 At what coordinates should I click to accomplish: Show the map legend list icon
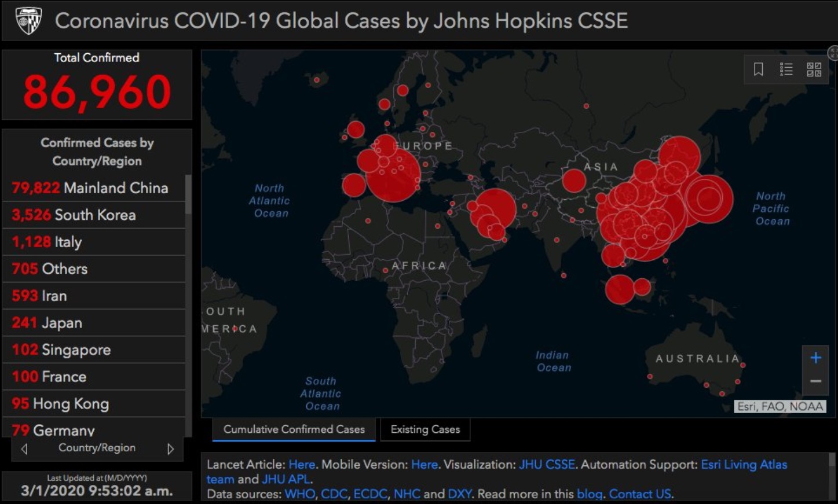coord(786,69)
